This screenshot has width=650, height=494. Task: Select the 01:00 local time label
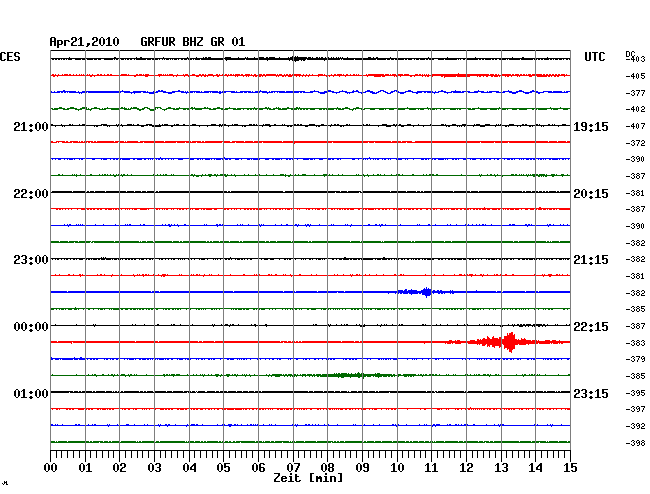(x=31, y=393)
